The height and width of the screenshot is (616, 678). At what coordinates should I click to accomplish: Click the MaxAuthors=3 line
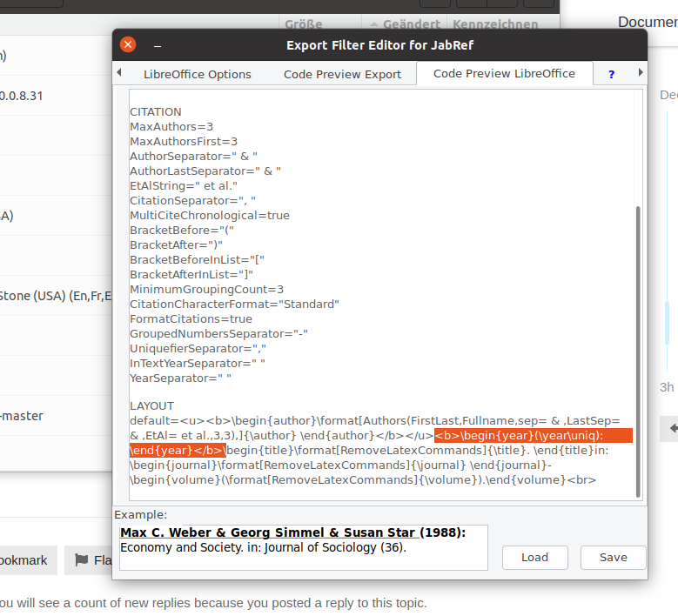[171, 127]
